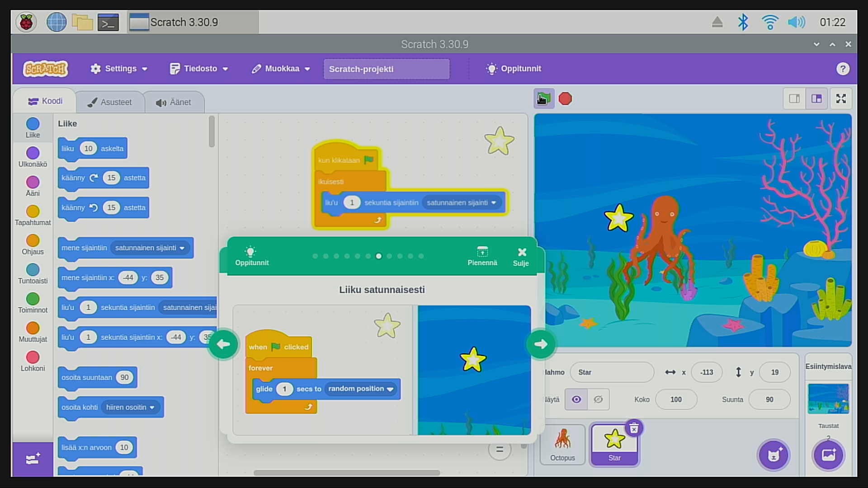Stop the project with the red stop sign
The height and width of the screenshot is (488, 868).
(565, 99)
